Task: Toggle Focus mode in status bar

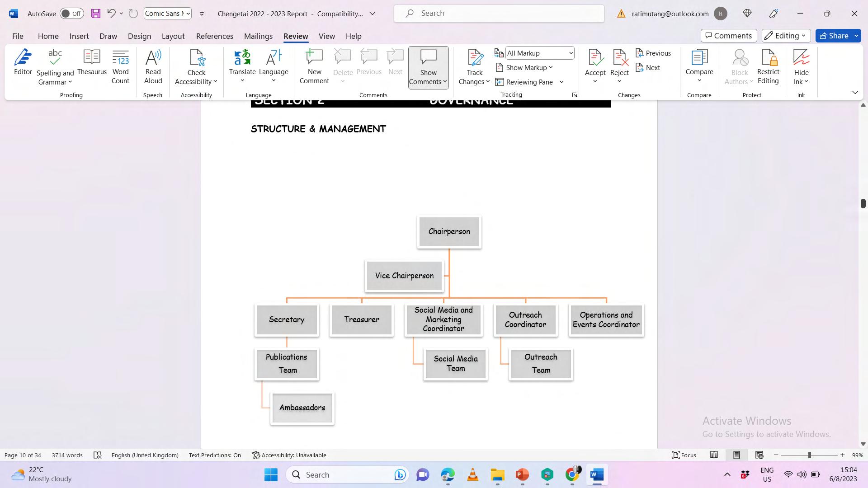Action: pos(684,455)
